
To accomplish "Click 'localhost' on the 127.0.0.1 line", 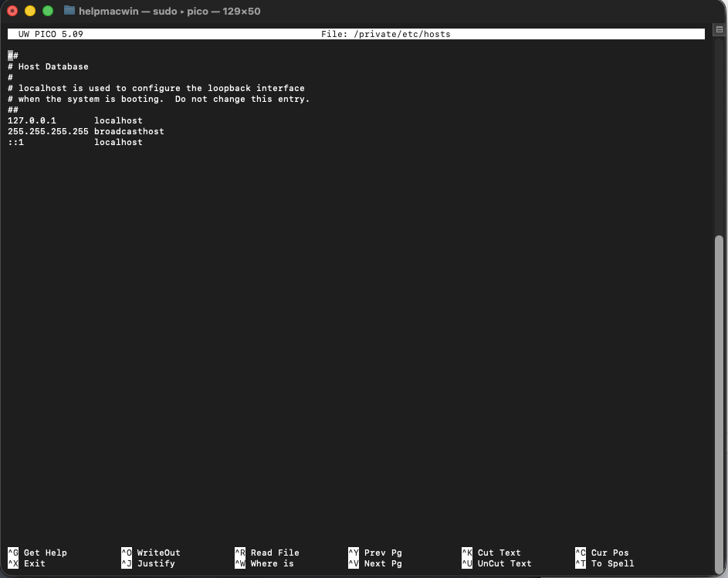I will point(118,120).
